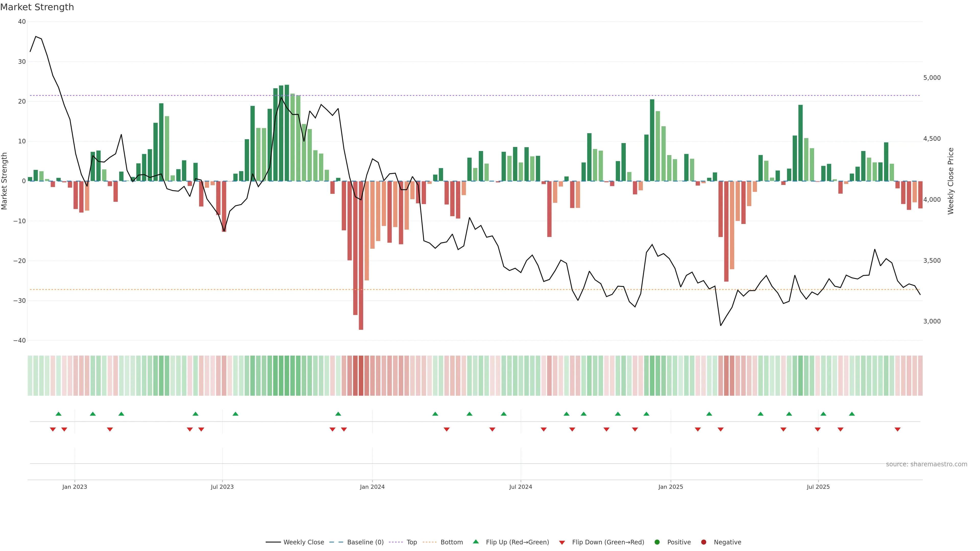This screenshot has height=551, width=980.
Task: Click the first green flip-up triangle marker
Action: 59,414
